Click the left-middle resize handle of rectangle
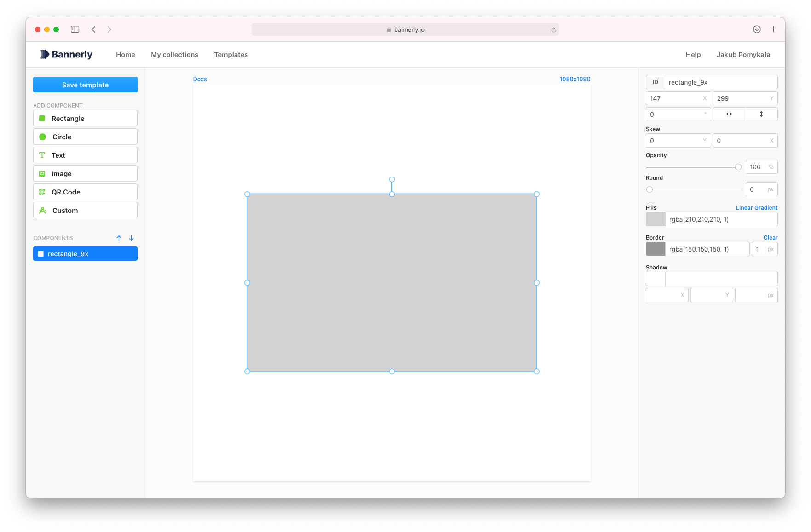The width and height of the screenshot is (811, 532). [x=247, y=283]
